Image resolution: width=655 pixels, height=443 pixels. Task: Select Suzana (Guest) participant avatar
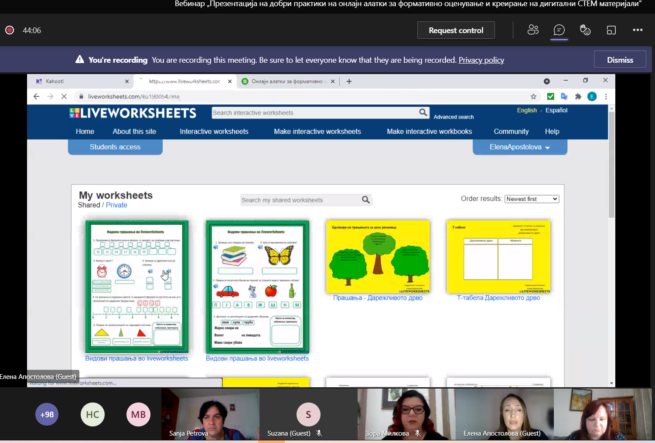point(308,414)
